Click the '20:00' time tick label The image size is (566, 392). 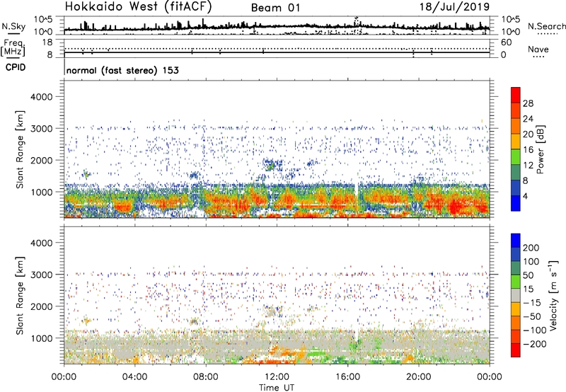click(x=418, y=377)
